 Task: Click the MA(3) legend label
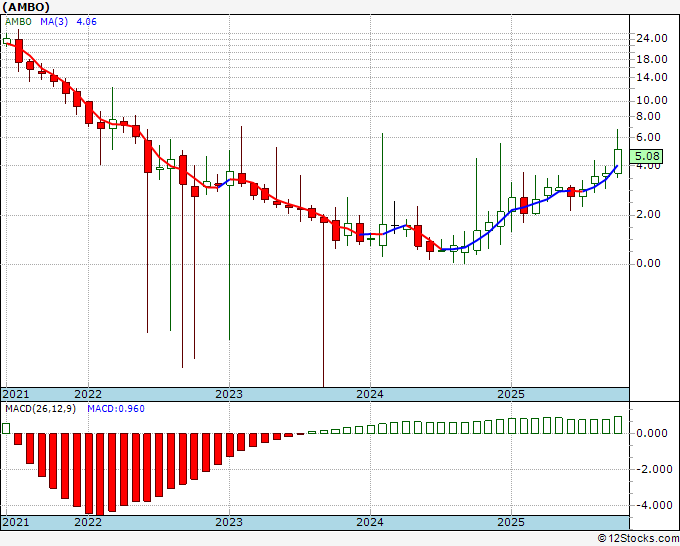pos(54,22)
